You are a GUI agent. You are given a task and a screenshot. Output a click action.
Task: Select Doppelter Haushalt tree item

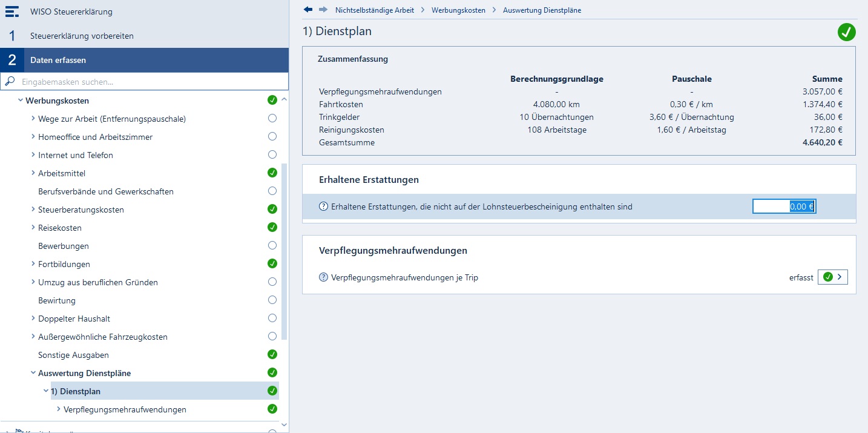coord(74,319)
